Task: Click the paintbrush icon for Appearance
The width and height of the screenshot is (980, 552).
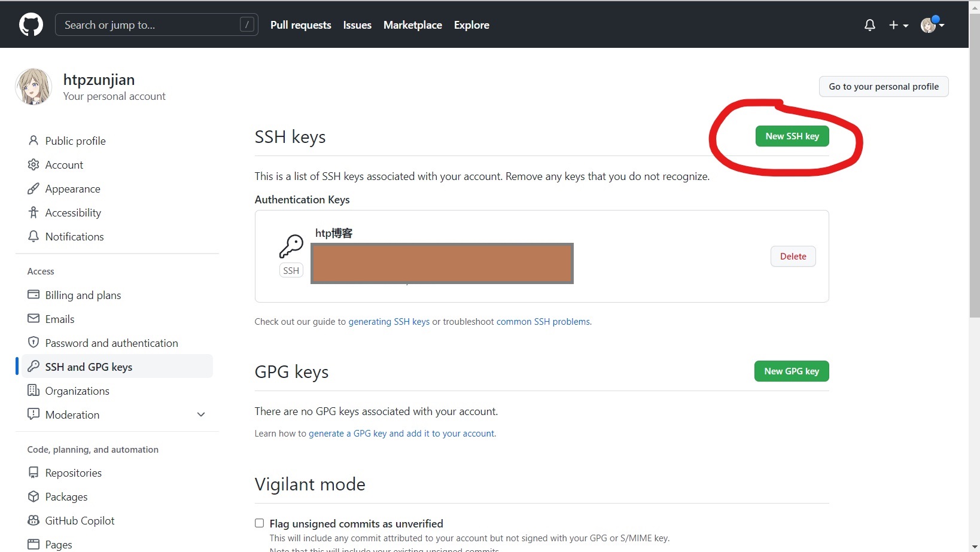Action: click(x=34, y=188)
